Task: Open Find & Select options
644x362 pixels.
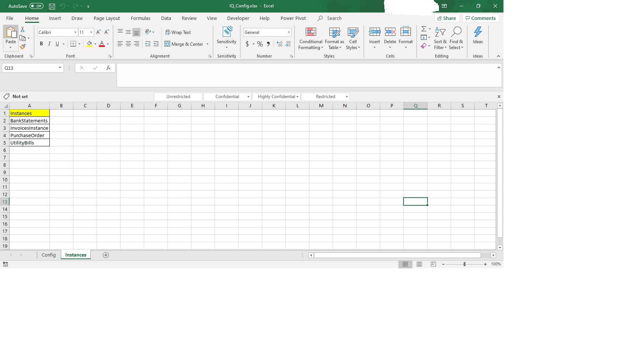Action: coord(456,38)
